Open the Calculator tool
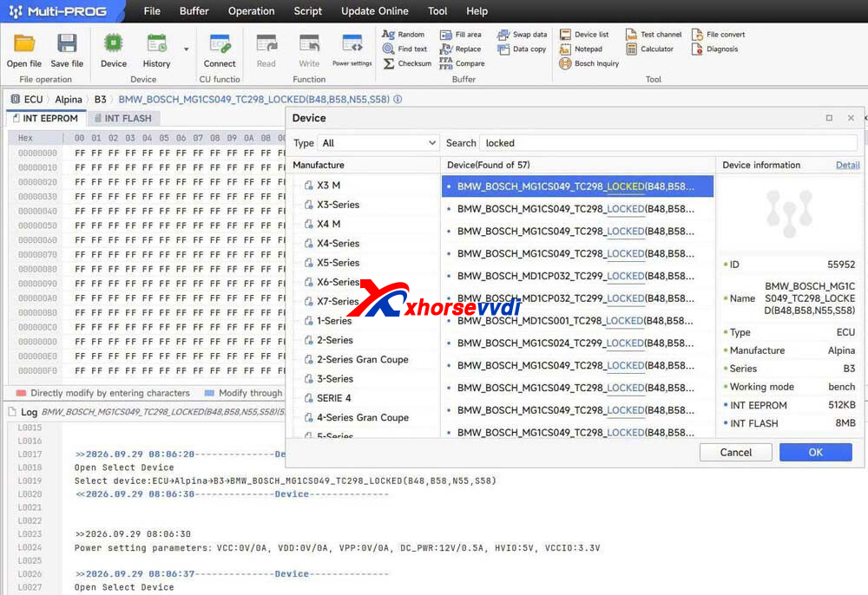Viewport: 868px width, 595px height. (650, 49)
